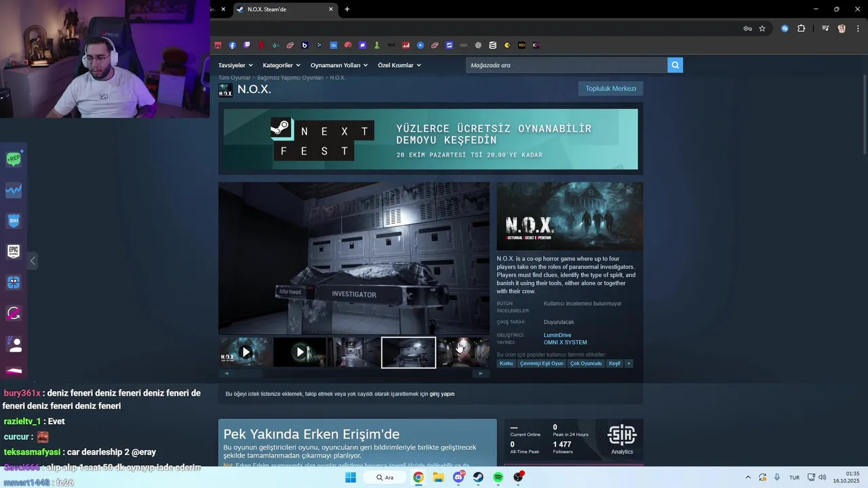Play the second video thumbnail
The height and width of the screenshot is (488, 868).
(300, 352)
